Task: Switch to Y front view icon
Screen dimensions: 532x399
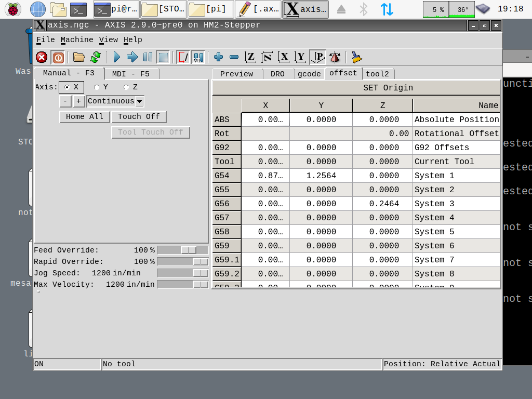Action: 300,57
